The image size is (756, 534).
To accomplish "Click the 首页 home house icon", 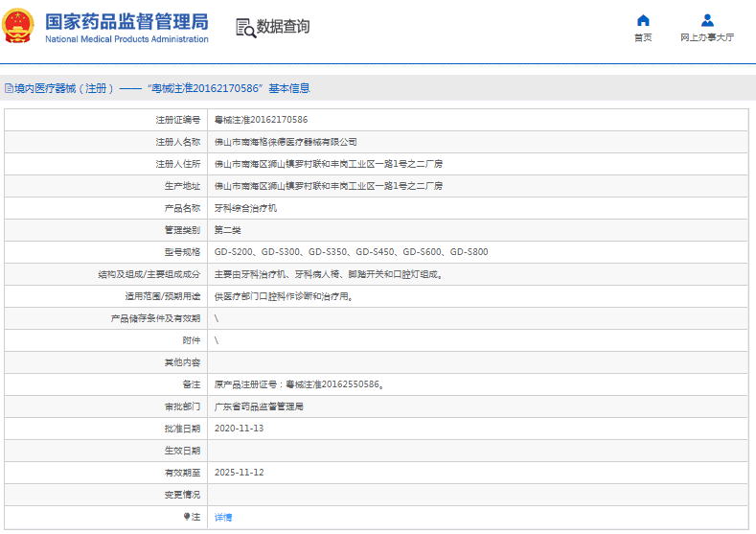I will [x=643, y=20].
